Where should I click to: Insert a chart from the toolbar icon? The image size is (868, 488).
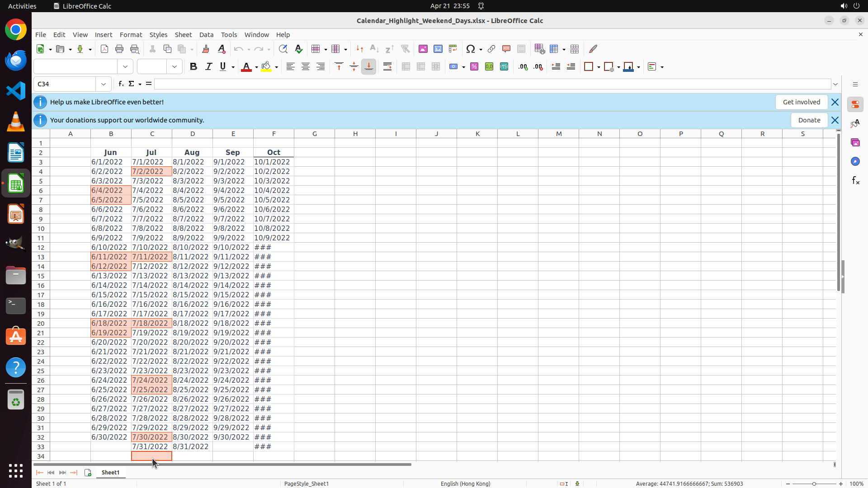[x=438, y=49]
